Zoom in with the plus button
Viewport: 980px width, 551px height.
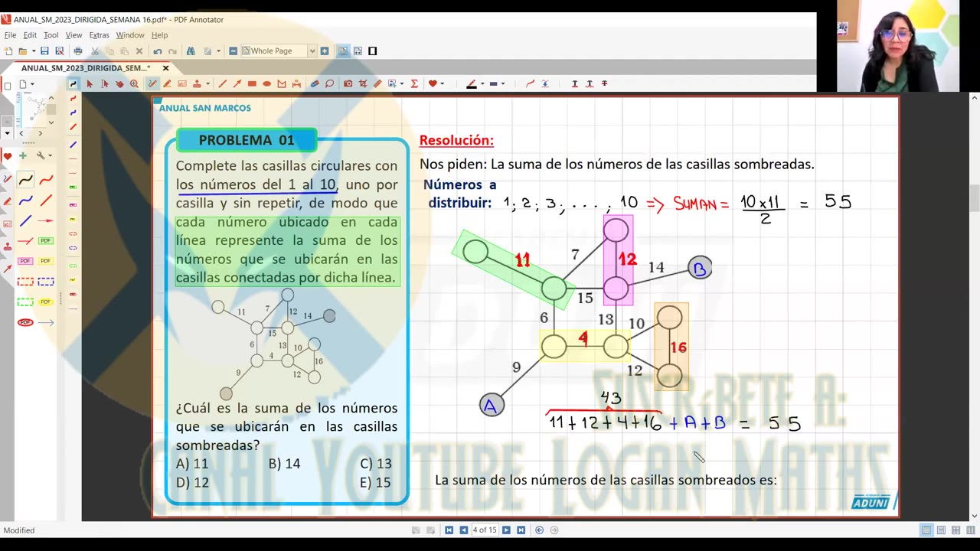[x=325, y=51]
